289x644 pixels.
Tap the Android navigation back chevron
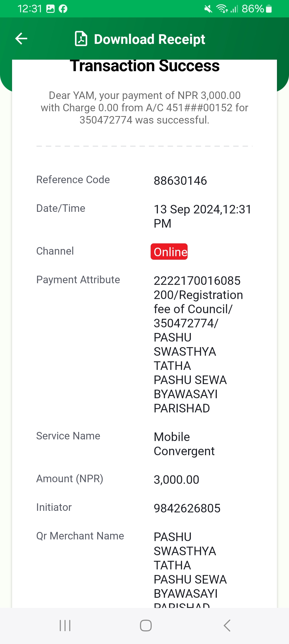click(x=227, y=626)
